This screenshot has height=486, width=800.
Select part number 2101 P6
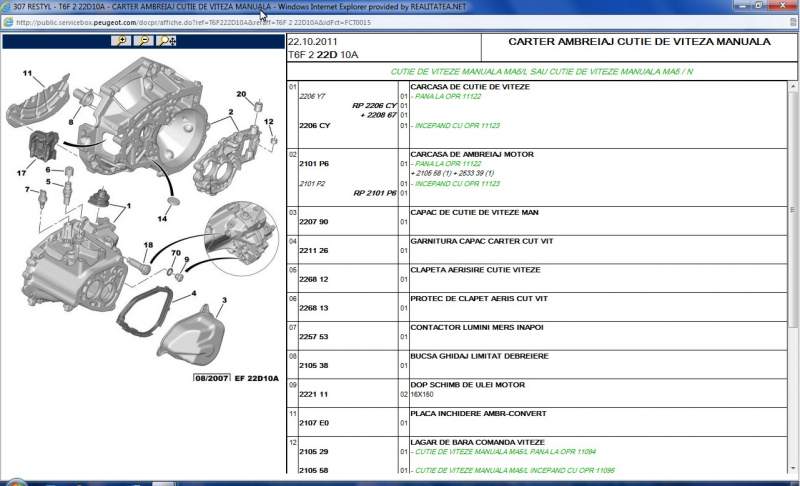pyautogui.click(x=314, y=164)
